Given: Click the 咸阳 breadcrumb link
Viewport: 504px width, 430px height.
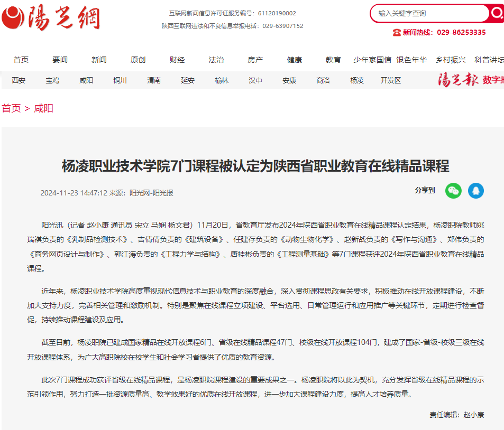Looking at the screenshot, I should coord(43,108).
